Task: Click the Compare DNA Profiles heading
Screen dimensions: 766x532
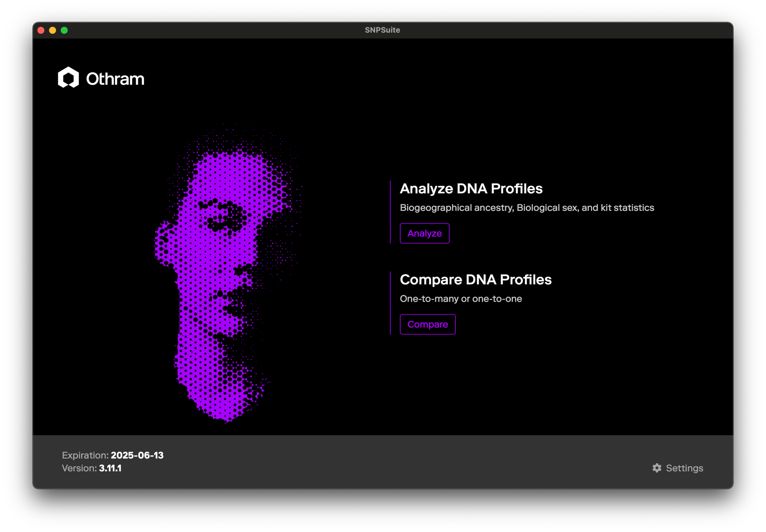Action: pos(475,280)
